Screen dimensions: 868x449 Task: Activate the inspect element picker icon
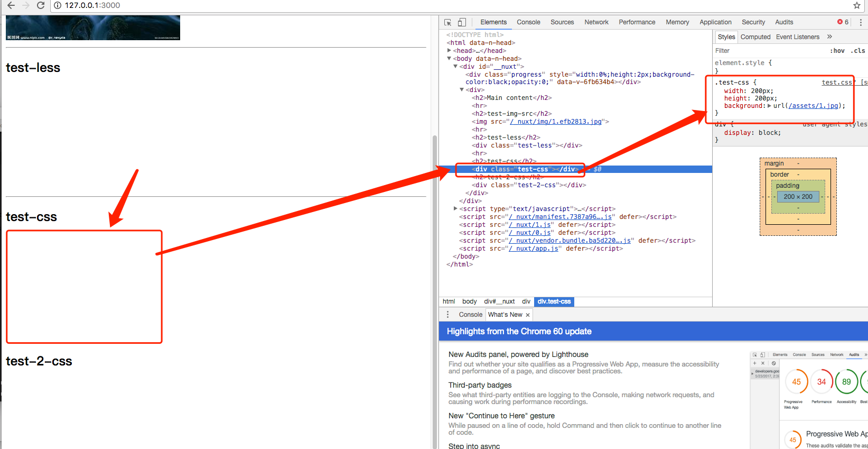tap(448, 22)
